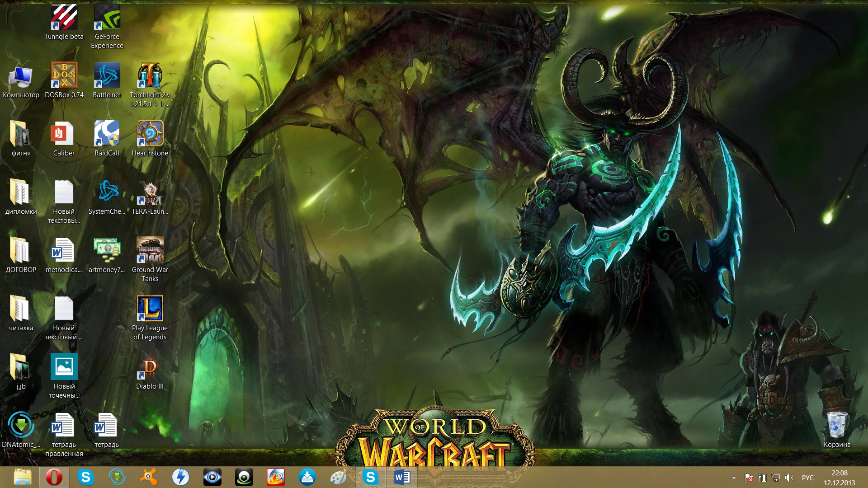Open Action Center flag tray icon
868x488 pixels.
coord(749,478)
